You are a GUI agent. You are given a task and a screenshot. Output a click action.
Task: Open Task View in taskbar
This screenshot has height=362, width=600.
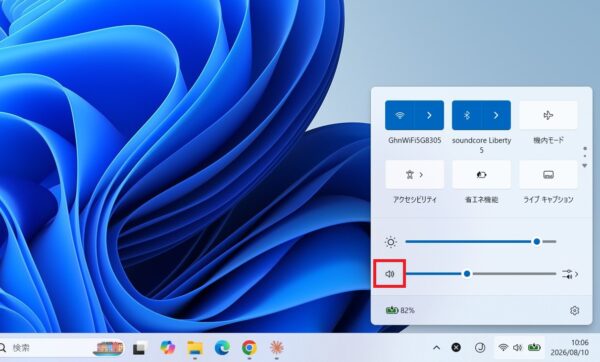tap(140, 348)
